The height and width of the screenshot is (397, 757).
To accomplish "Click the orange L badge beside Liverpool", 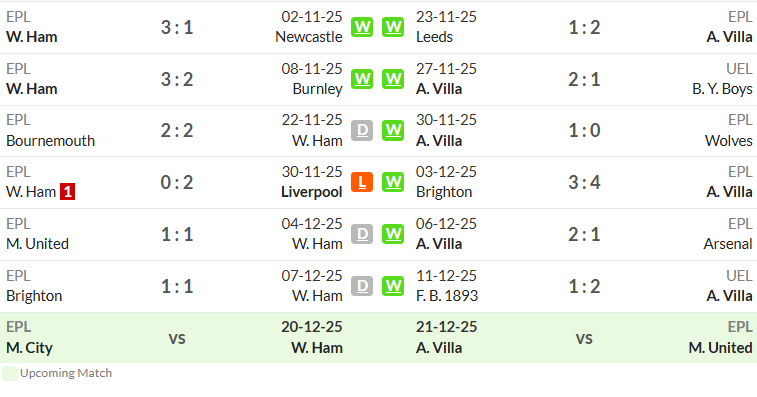I will tap(362, 182).
